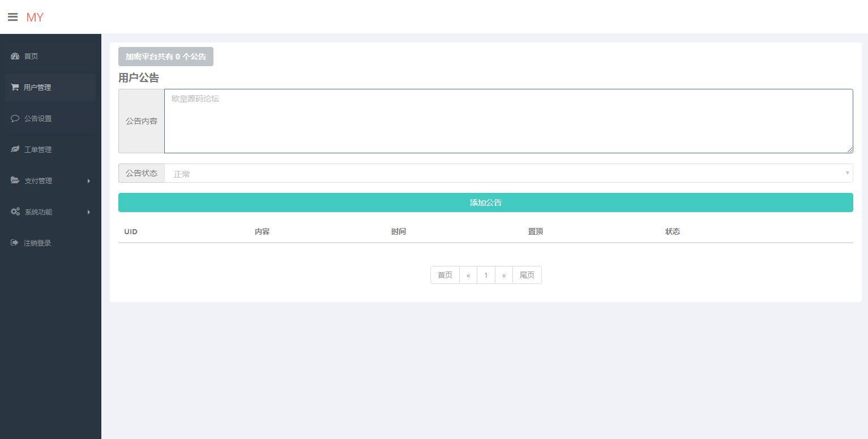Select the cart icon next to 用户管理
Viewport: 868px width, 439px height.
[15, 87]
